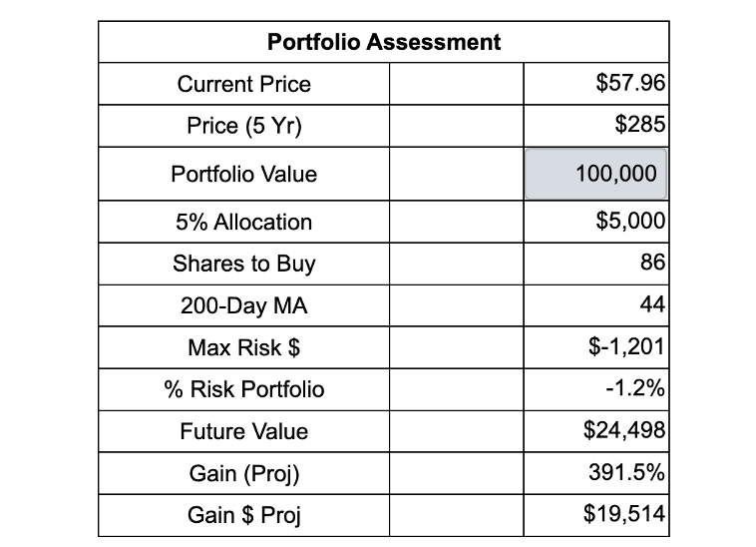Select the 200-Day MA label
The height and width of the screenshot is (547, 756).
click(x=244, y=305)
